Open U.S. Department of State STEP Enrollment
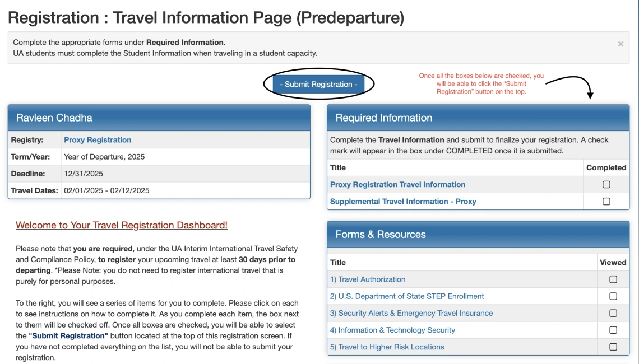 407,296
